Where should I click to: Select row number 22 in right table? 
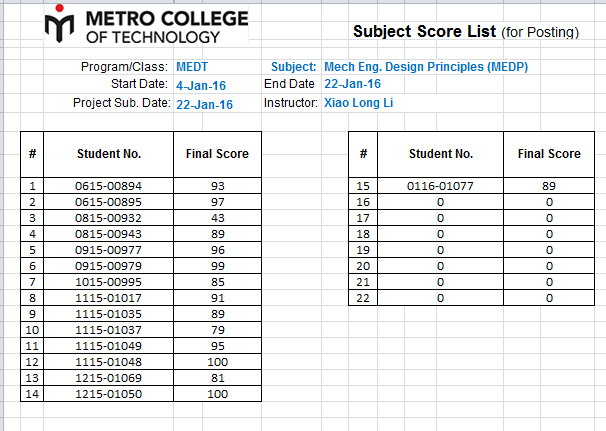[x=363, y=298]
